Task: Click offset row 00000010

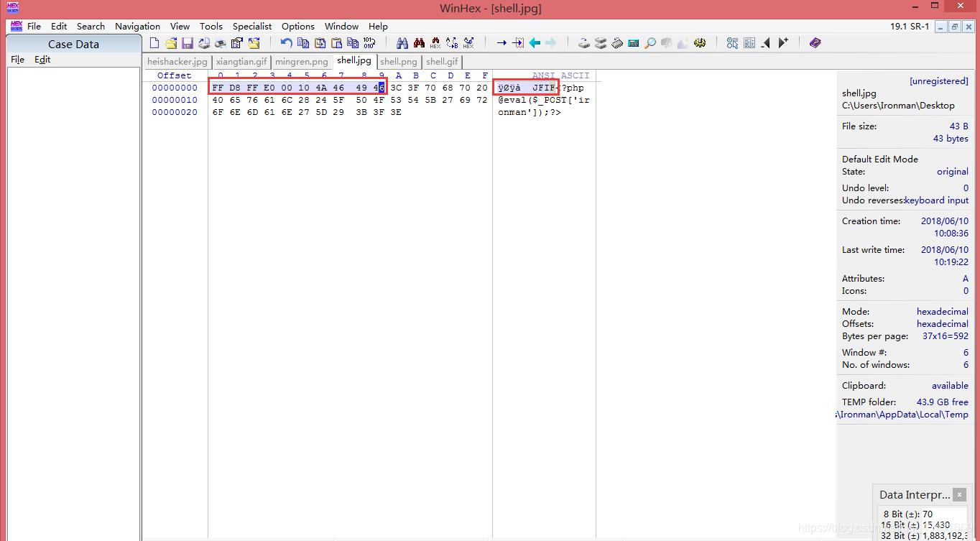Action: click(175, 100)
